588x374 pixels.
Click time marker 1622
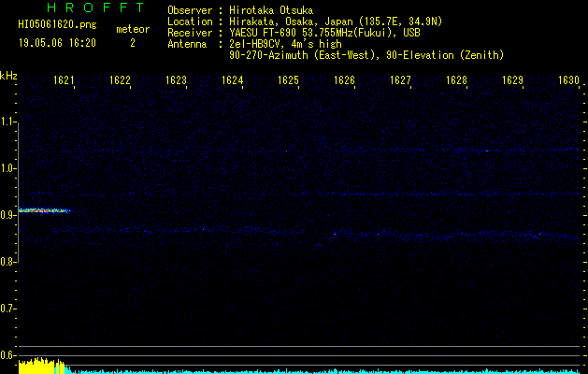pos(120,80)
